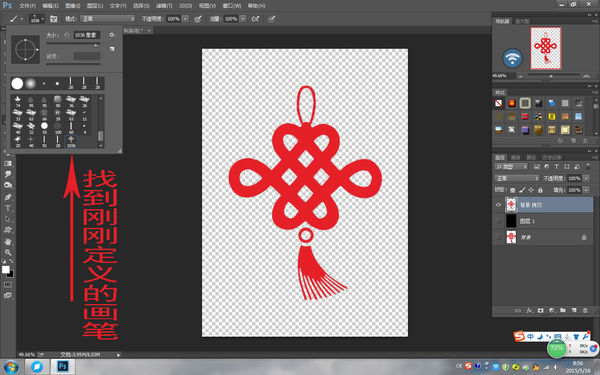
Task: Open the brush picker gear settings icon
Action: click(x=112, y=35)
